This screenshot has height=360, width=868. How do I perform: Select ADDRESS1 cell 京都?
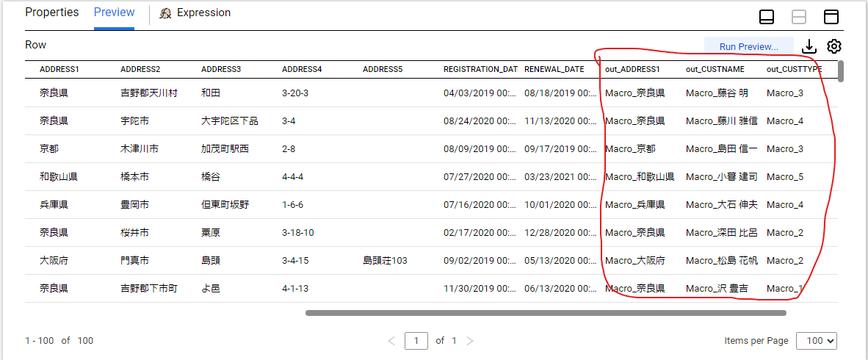click(49, 149)
